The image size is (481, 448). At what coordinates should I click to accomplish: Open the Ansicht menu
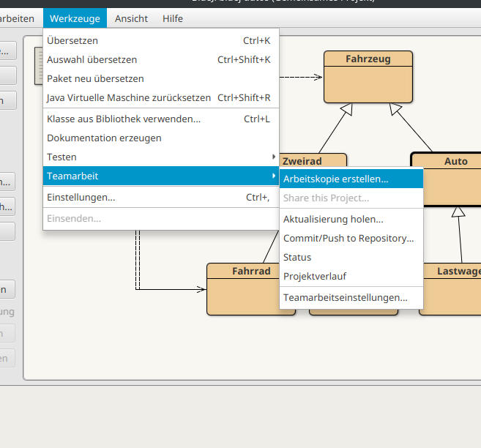pos(131,18)
